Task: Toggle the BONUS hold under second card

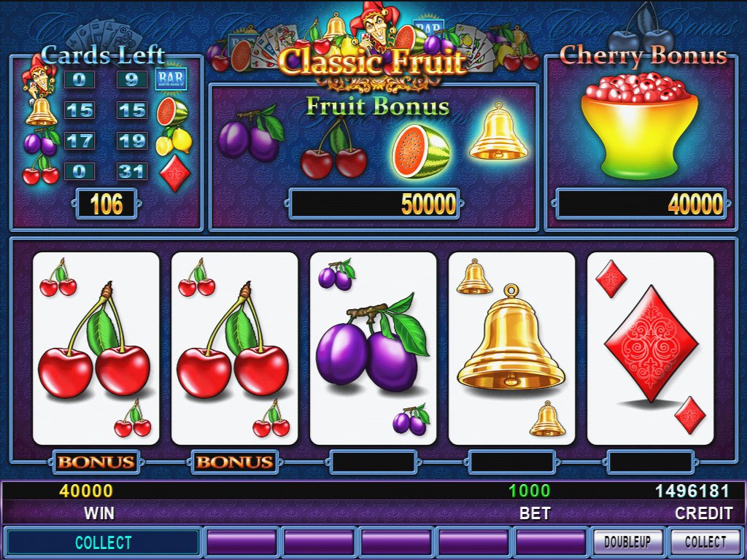Action: click(x=234, y=462)
